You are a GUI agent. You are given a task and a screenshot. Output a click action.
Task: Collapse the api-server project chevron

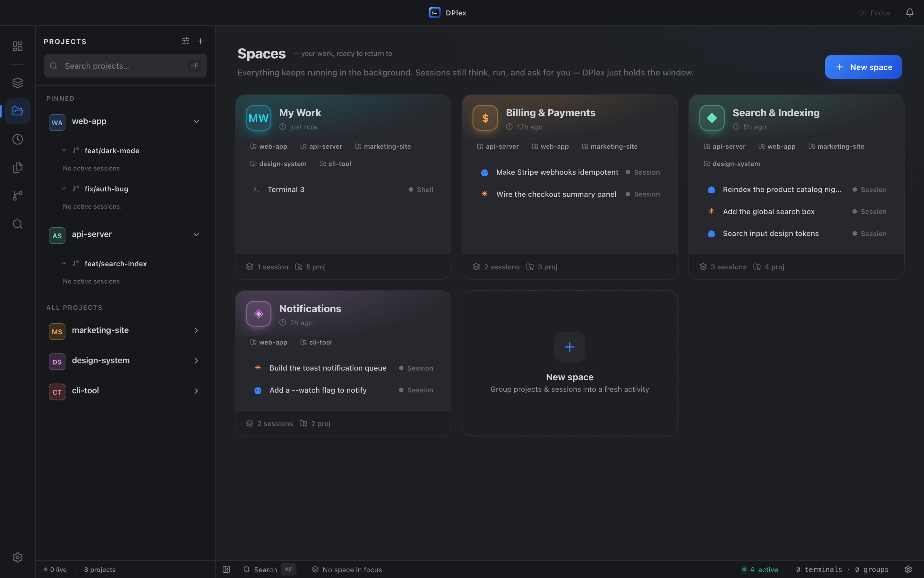196,235
